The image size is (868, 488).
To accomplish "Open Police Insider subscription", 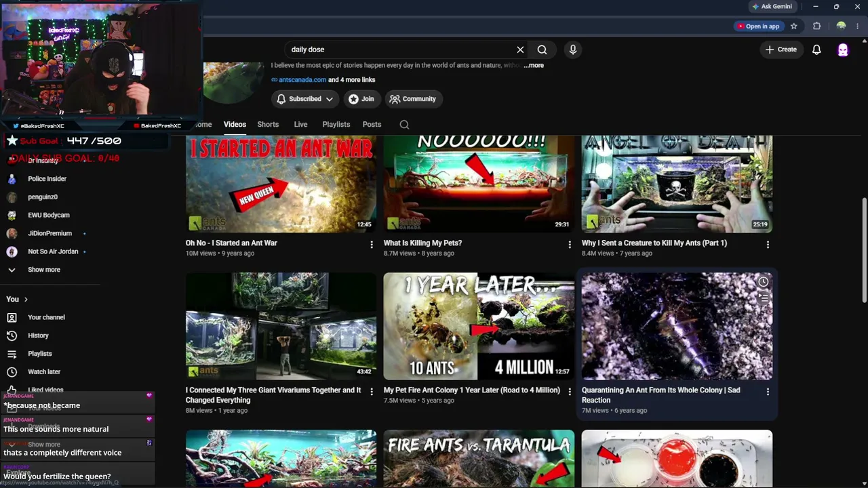I will (x=47, y=179).
